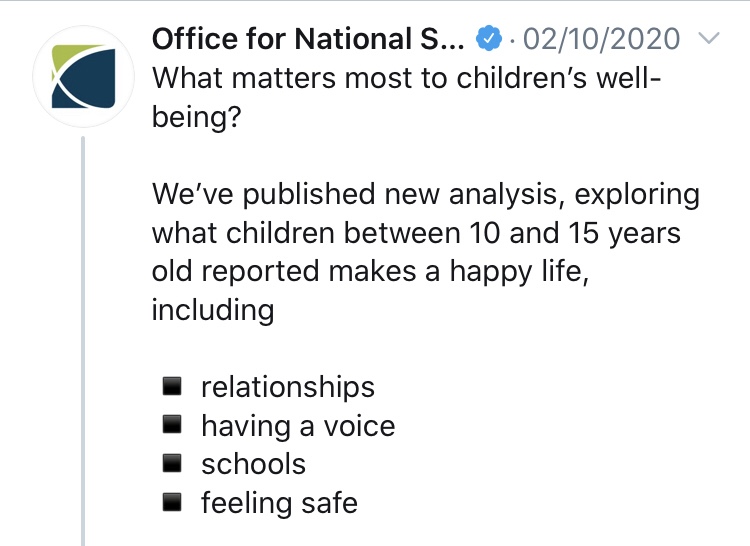The height and width of the screenshot is (546, 750).
Task: Open the tweet dated 02/10/2020
Action: [x=601, y=39]
